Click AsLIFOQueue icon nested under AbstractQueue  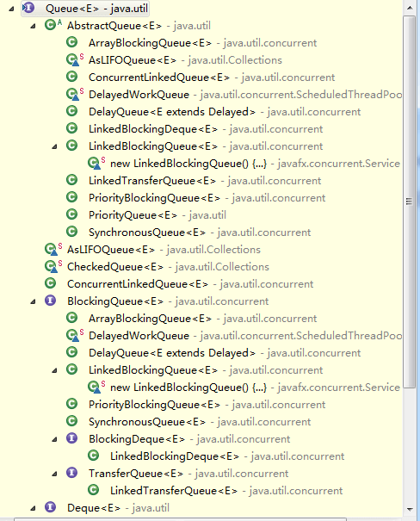coord(74,59)
